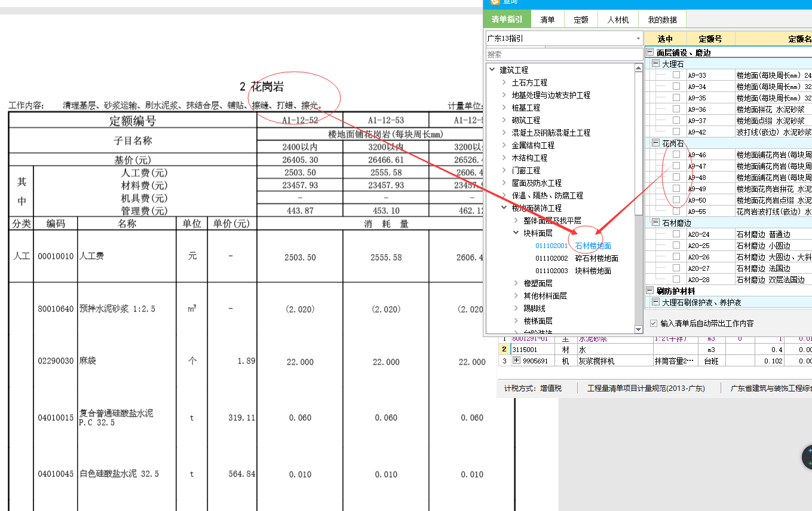
Task: Expand the 金属结构工程 node
Action: click(x=504, y=145)
